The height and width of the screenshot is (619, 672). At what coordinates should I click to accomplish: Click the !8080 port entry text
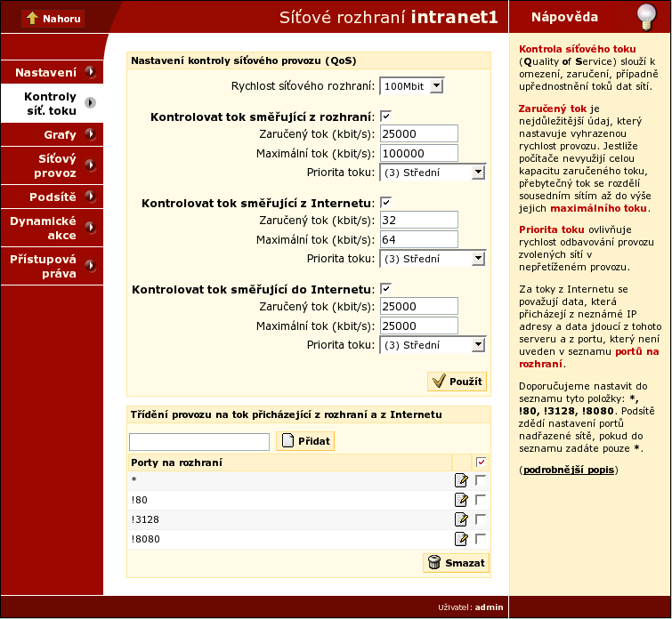tap(145, 539)
